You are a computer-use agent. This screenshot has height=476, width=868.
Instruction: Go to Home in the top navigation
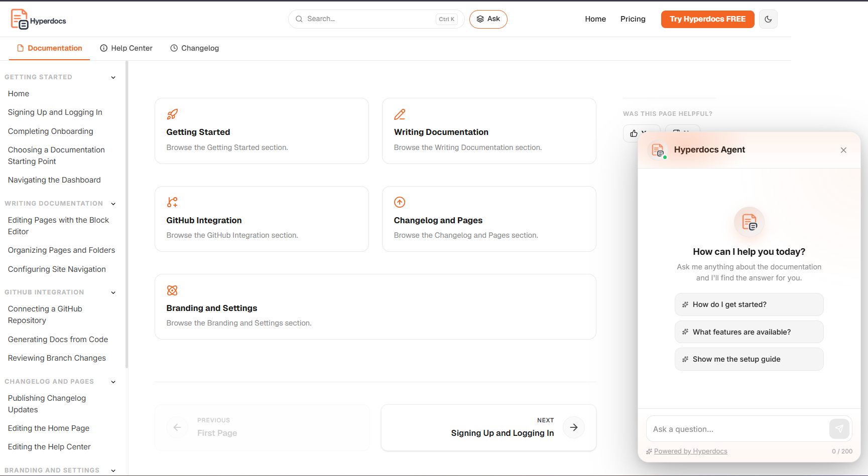click(x=595, y=19)
